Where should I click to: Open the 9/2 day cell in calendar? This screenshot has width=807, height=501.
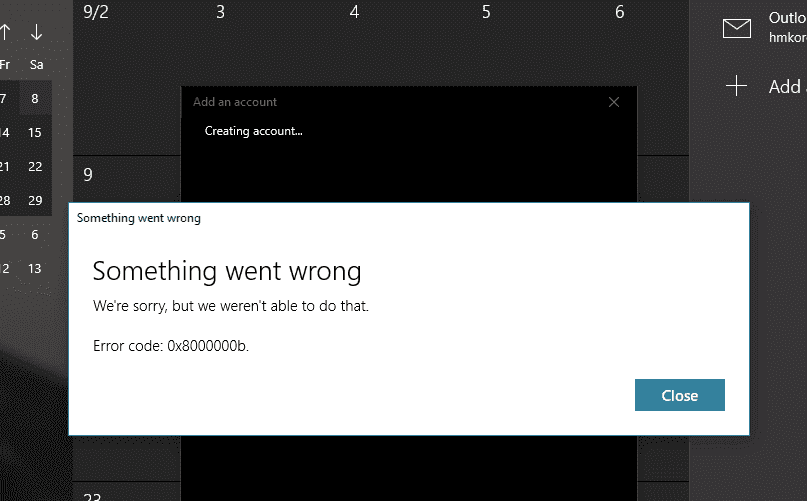coord(96,12)
